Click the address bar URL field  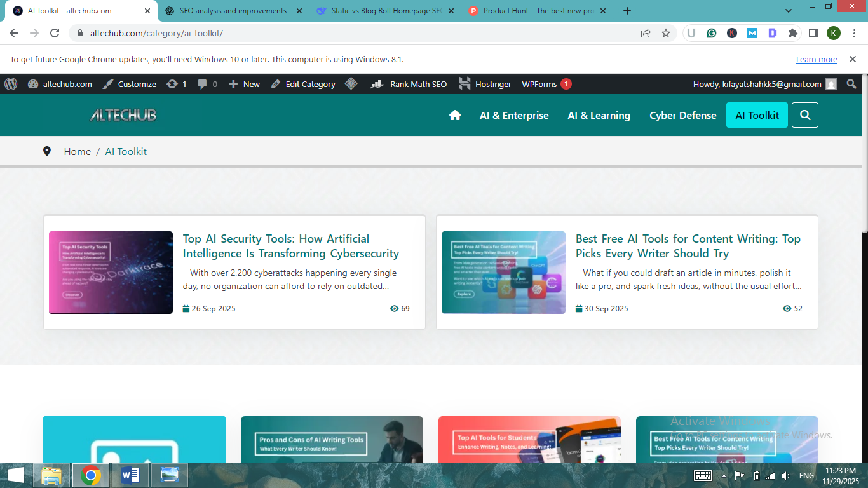tap(362, 33)
